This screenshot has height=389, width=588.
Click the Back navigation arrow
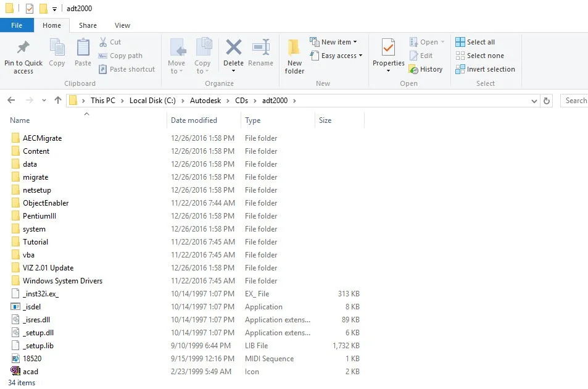tap(11, 100)
